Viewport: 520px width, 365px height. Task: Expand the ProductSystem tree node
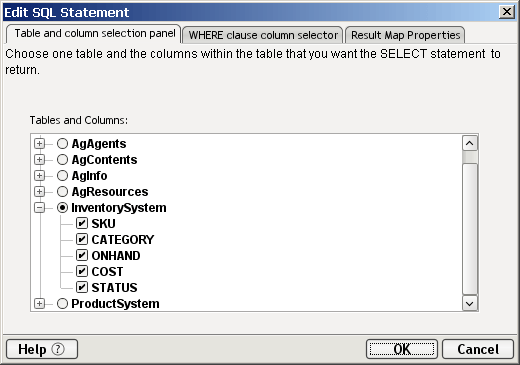[39, 304]
